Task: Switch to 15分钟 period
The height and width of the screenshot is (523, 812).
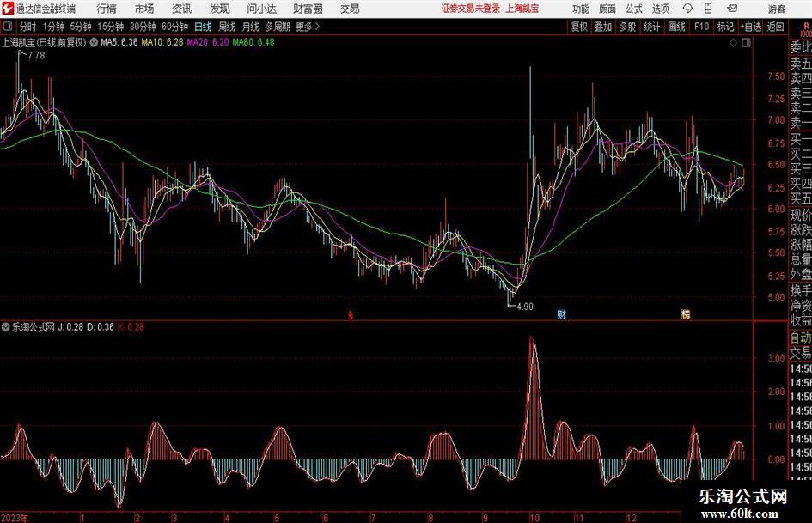Action: point(111,27)
